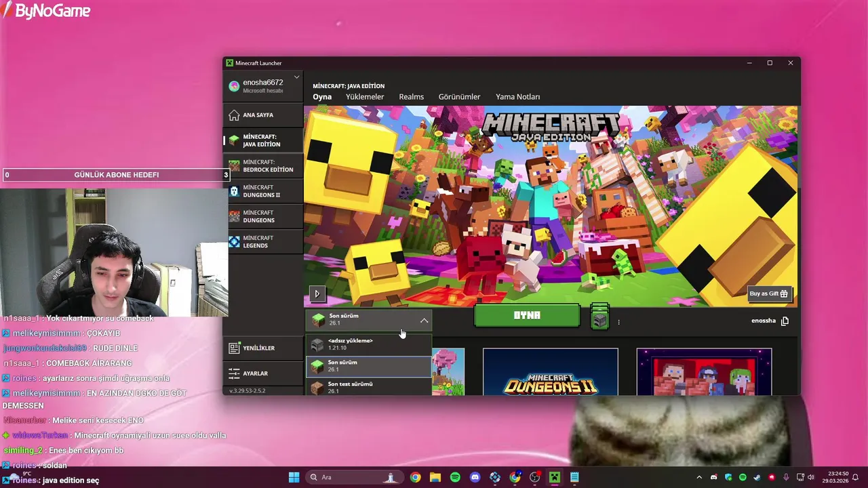Open Windows Start menu
Viewport: 868px width, 488px height.
click(x=294, y=477)
